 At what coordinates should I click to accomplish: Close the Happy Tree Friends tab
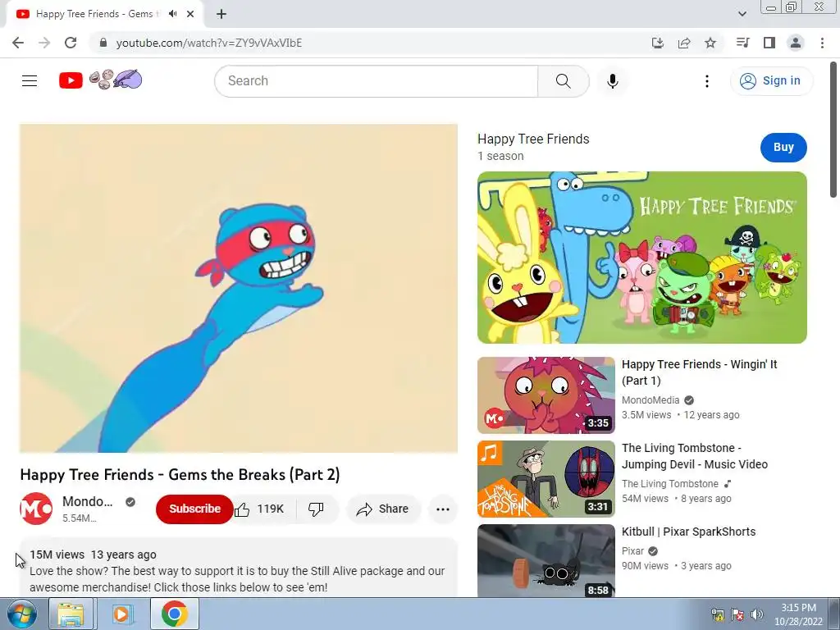point(190,14)
